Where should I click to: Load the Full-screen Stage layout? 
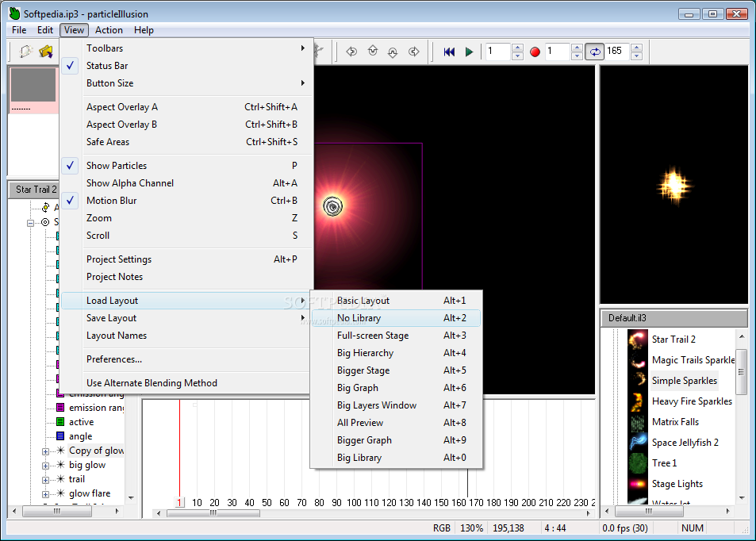[396, 336]
